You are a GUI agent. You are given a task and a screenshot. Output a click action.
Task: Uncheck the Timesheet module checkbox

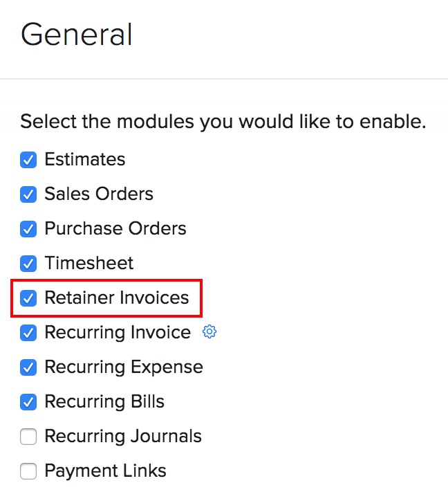[x=28, y=264]
